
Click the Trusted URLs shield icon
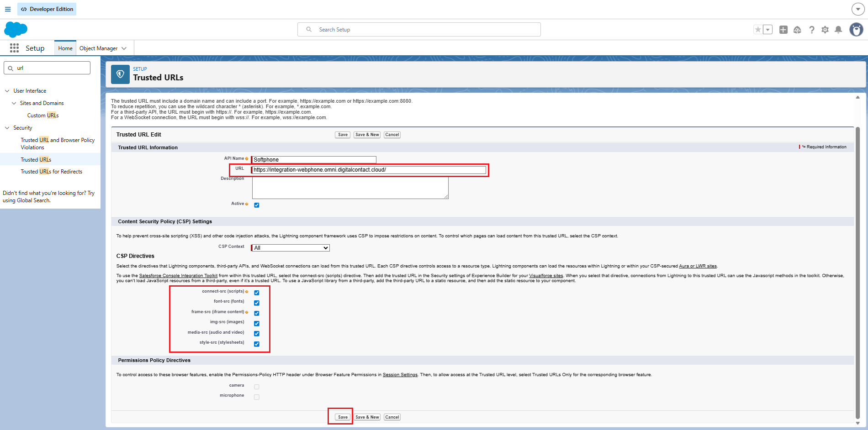(120, 74)
